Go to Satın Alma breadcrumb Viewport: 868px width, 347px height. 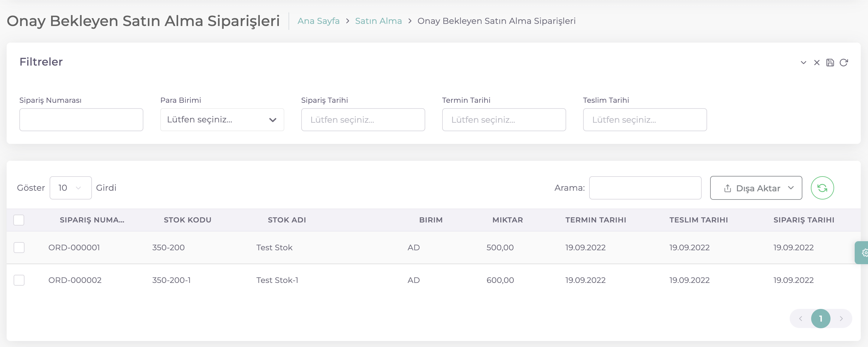pyautogui.click(x=378, y=21)
